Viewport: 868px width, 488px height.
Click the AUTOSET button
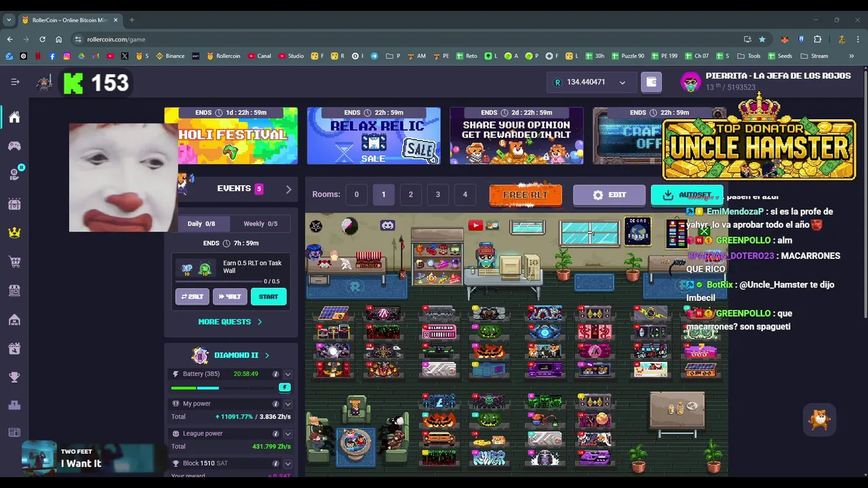pos(687,195)
